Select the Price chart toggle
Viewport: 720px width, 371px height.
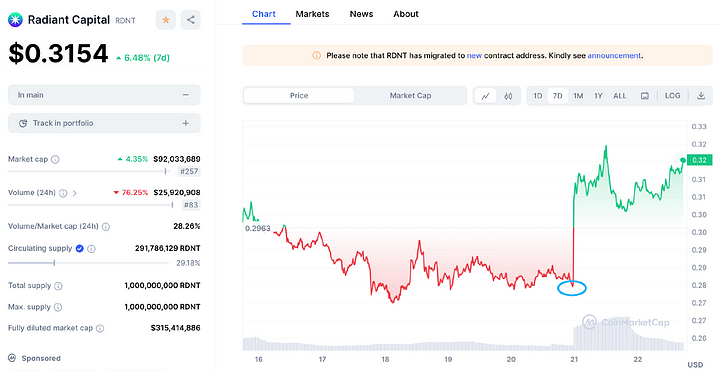pos(299,96)
